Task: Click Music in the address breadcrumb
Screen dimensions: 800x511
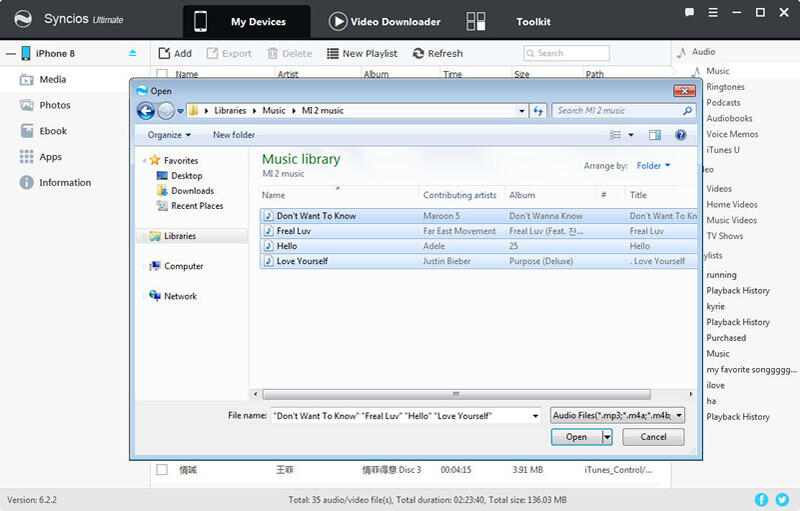Action: [x=274, y=111]
